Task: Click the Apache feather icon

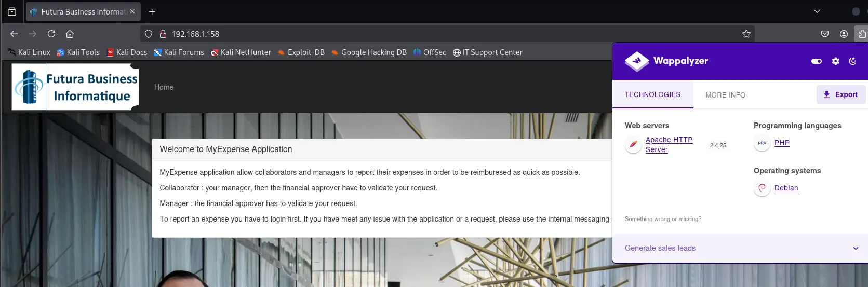Action: pyautogui.click(x=633, y=145)
